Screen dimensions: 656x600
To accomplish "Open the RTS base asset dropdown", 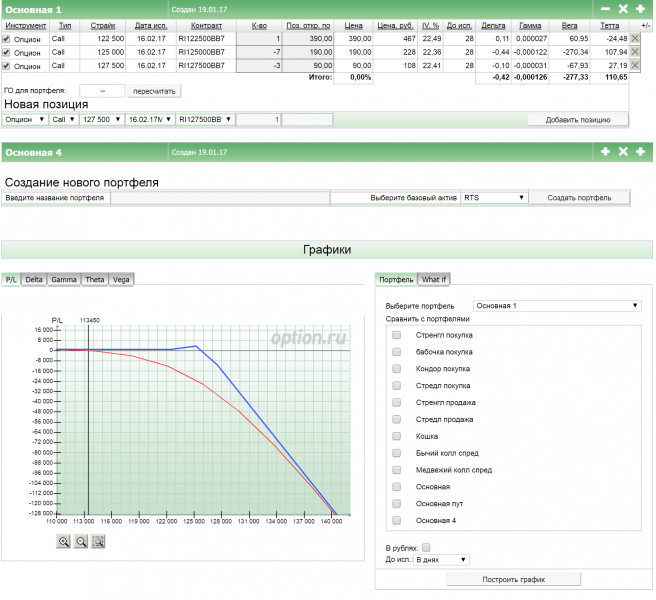I will 494,197.
